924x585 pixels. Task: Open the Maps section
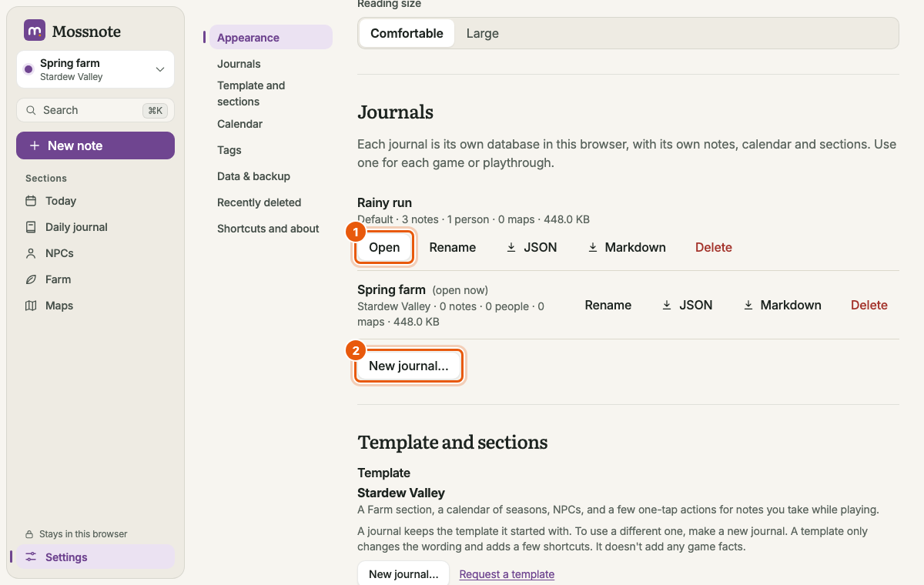95,306
